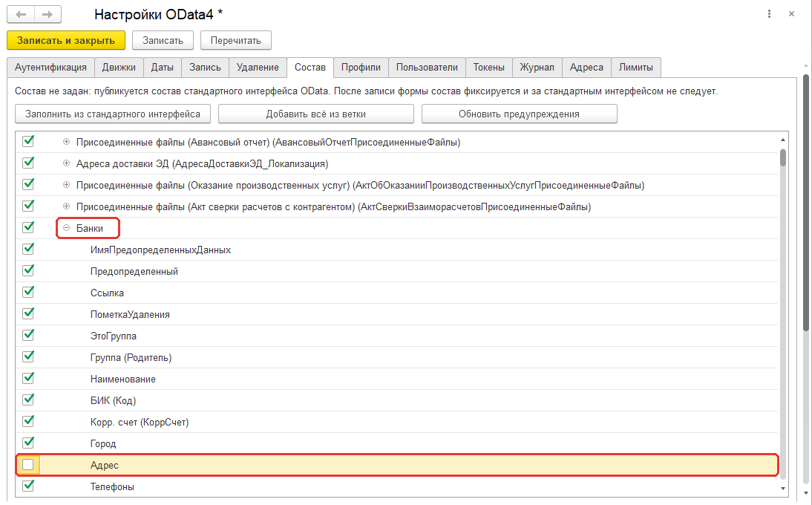Select the ИмяПредопределенныхДанных row
812x505 pixels.
pyautogui.click(x=396, y=250)
